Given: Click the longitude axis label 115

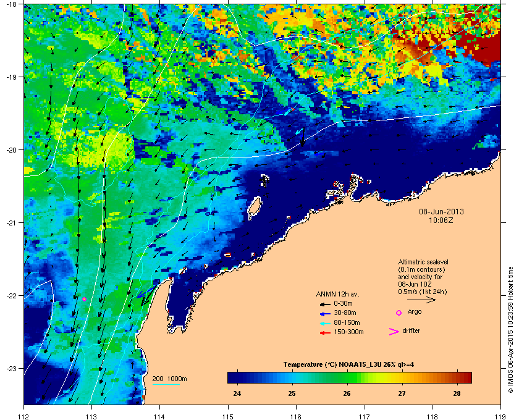Looking at the screenshot, I should point(228,416).
